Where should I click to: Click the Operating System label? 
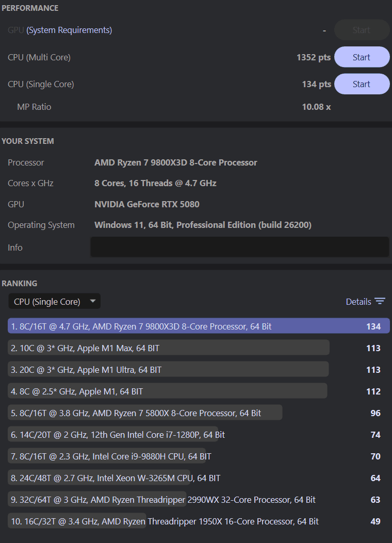pyautogui.click(x=41, y=225)
